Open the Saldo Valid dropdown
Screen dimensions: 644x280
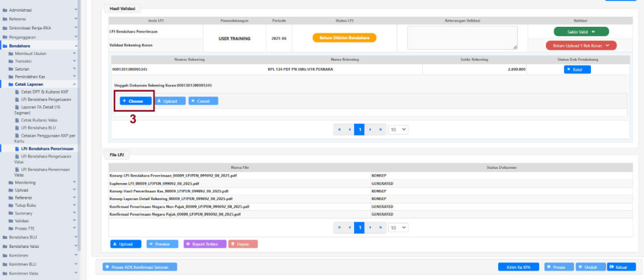(581, 31)
